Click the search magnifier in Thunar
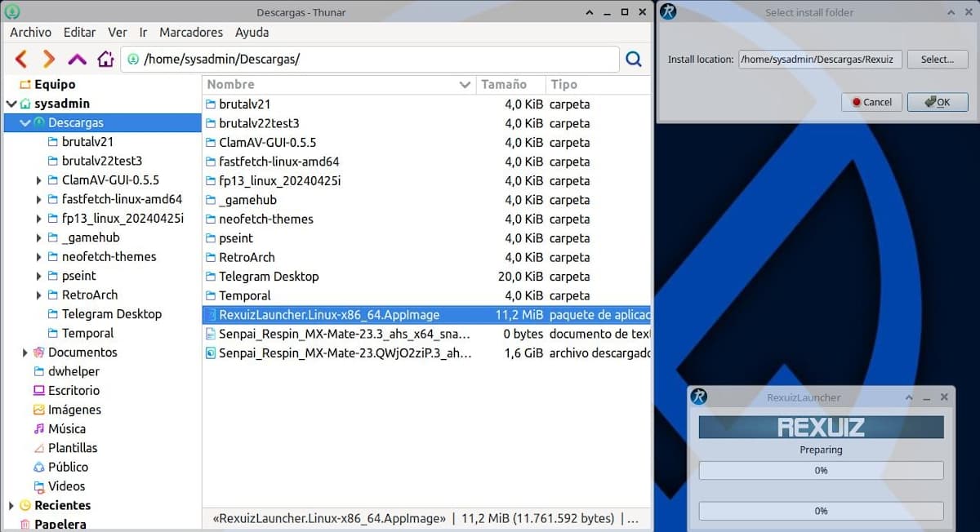Viewport: 980px width, 532px height. pos(634,59)
